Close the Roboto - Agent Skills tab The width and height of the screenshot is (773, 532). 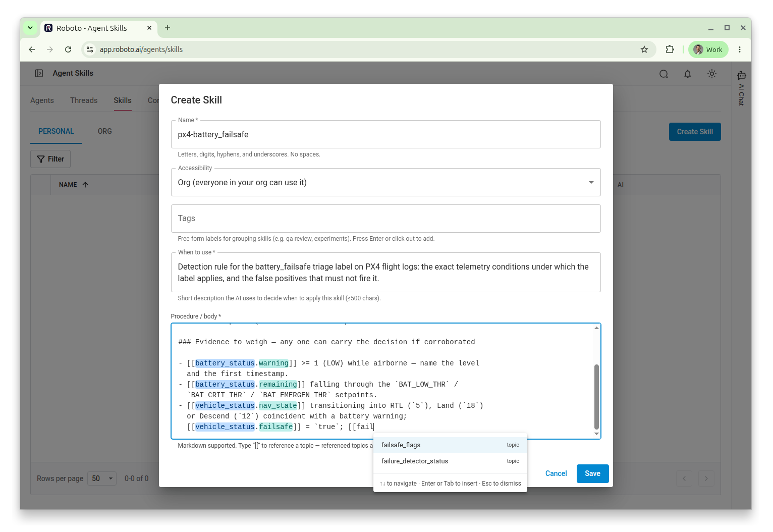click(x=149, y=28)
